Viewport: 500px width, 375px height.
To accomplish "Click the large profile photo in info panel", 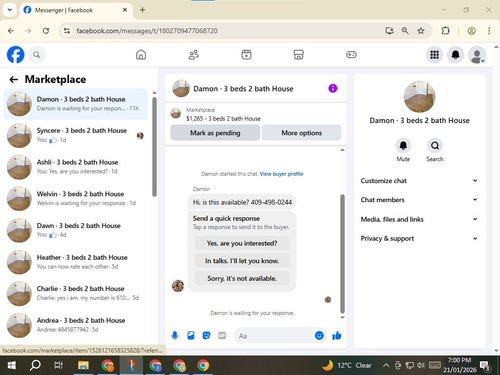I will 419,97.
